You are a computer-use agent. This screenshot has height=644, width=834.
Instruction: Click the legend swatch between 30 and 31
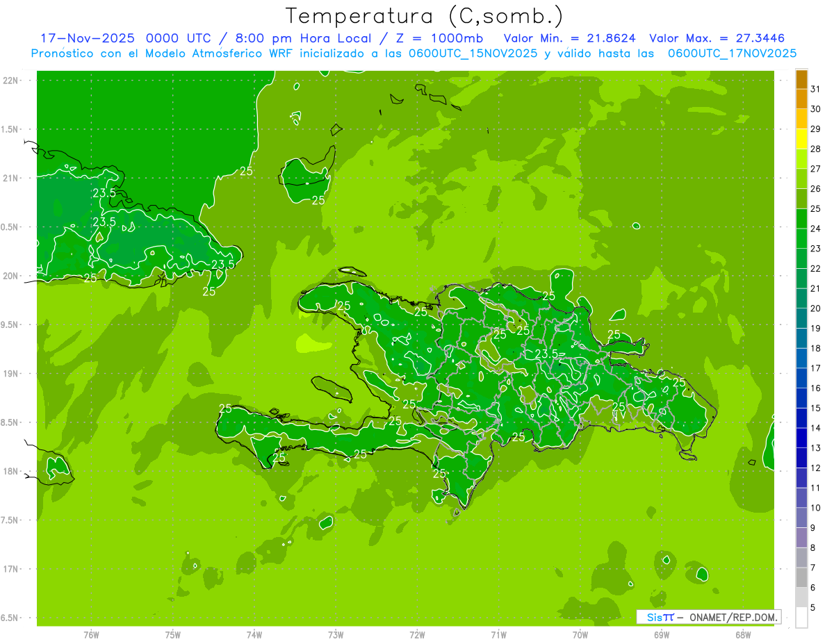click(801, 99)
